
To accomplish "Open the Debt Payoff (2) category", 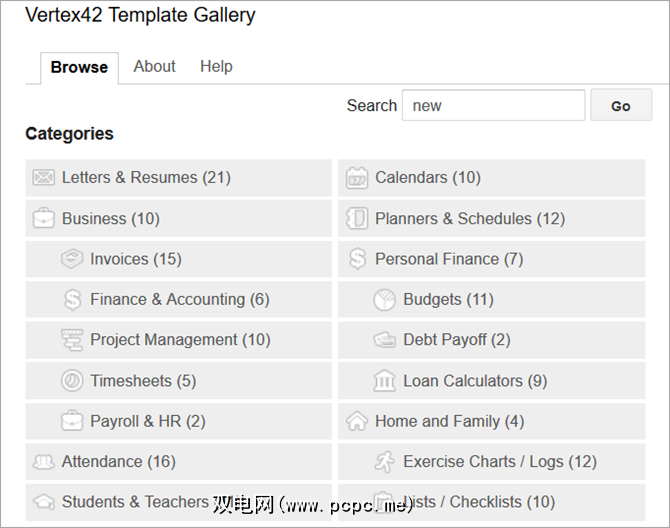I will (x=456, y=340).
